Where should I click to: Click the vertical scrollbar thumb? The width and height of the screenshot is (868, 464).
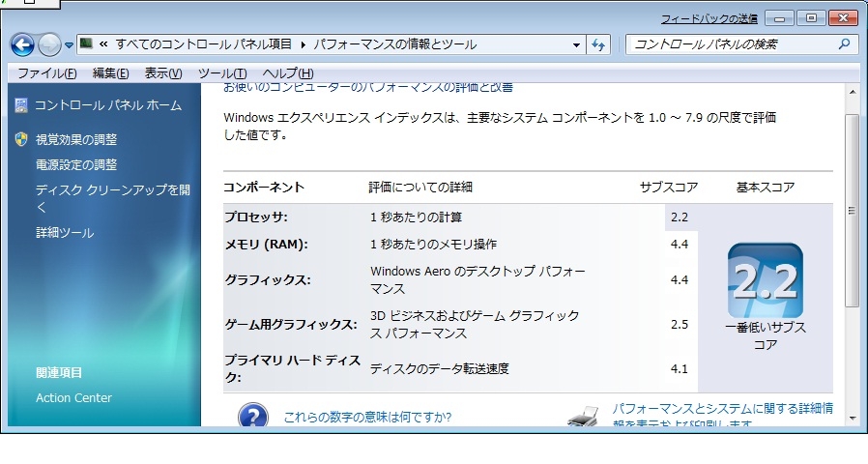pos(852,211)
